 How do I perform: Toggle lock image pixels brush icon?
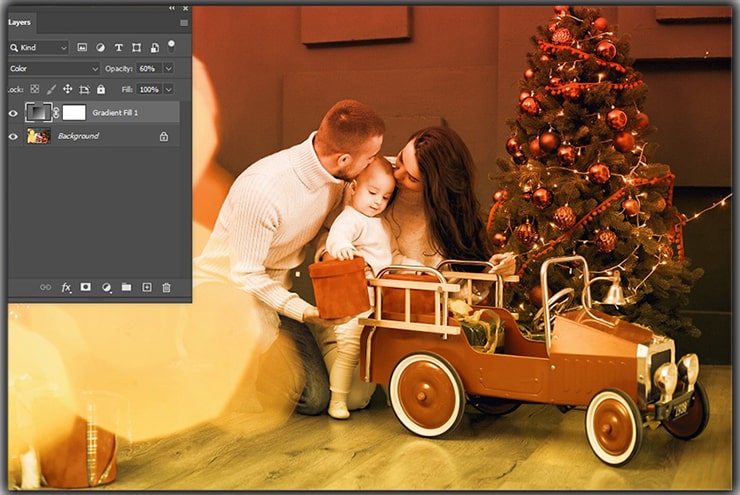click(51, 89)
